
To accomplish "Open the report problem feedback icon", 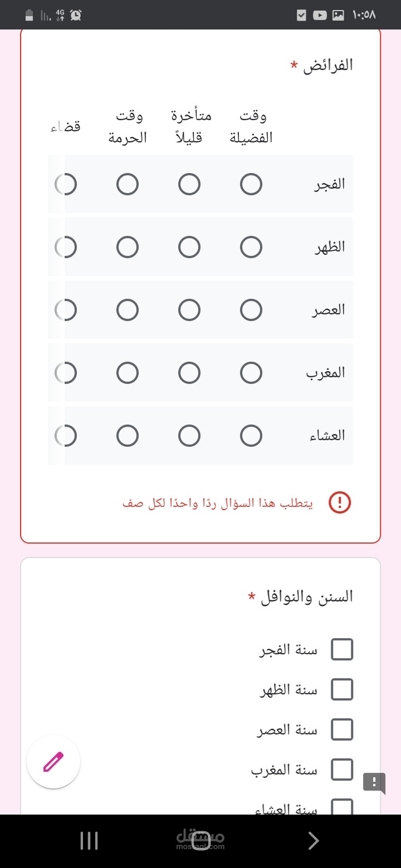I will [374, 781].
